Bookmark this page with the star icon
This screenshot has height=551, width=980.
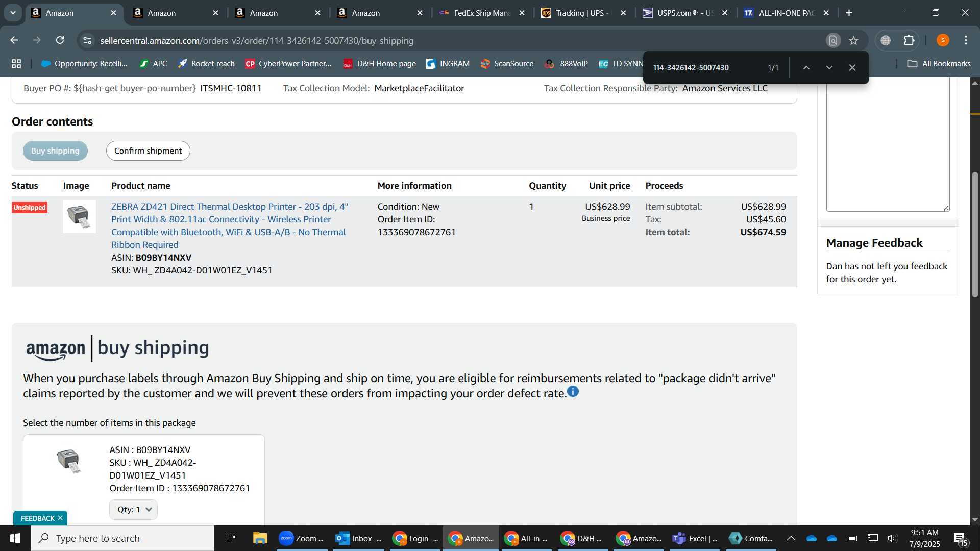coord(854,40)
